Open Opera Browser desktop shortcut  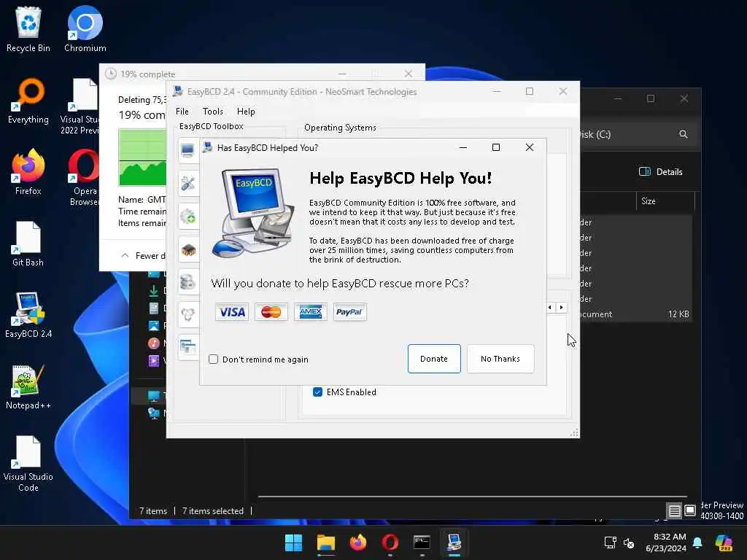pyautogui.click(x=85, y=178)
